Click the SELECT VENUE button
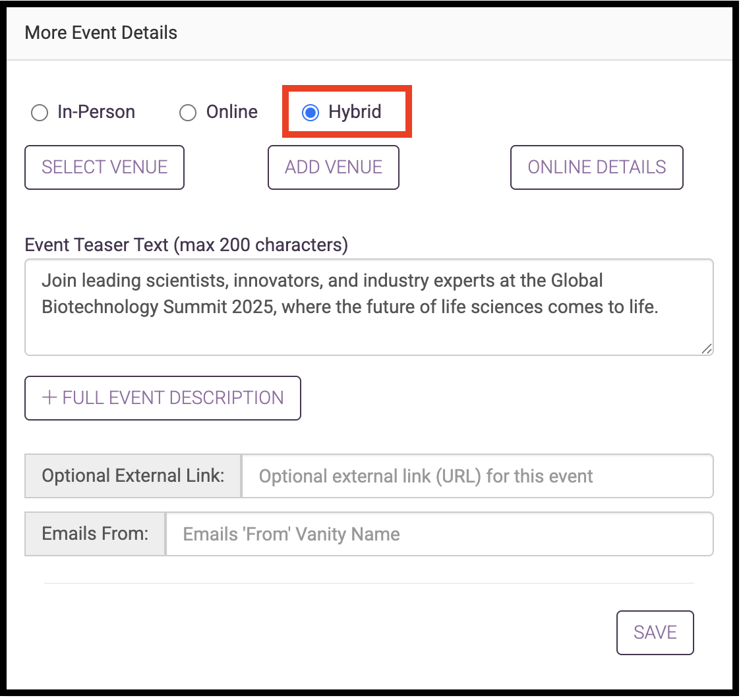Viewport: 741px width, 700px height. tap(104, 167)
